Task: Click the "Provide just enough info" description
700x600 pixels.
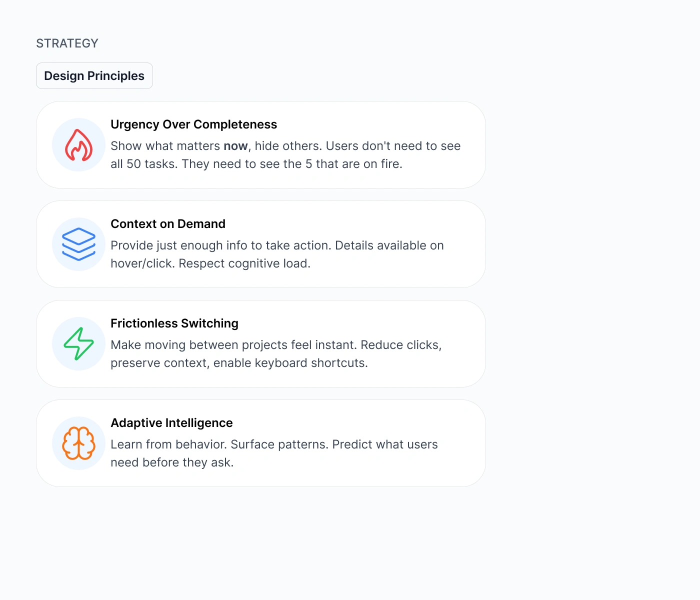Action: point(277,254)
